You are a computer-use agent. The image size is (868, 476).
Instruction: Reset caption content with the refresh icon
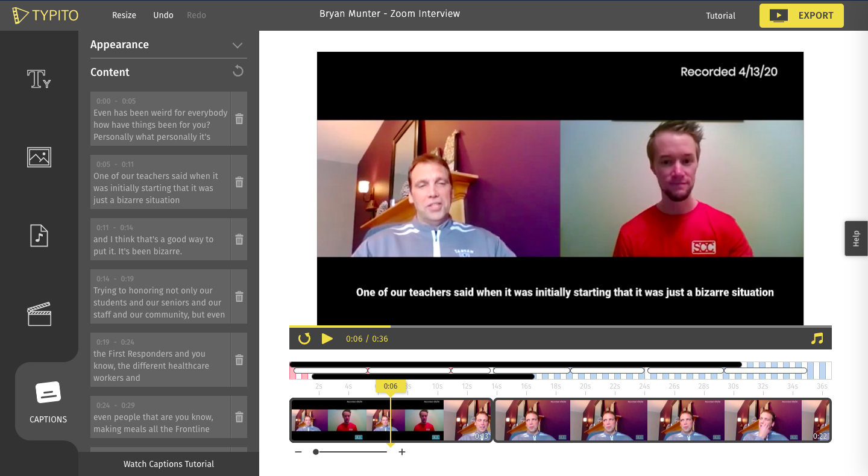(x=238, y=71)
